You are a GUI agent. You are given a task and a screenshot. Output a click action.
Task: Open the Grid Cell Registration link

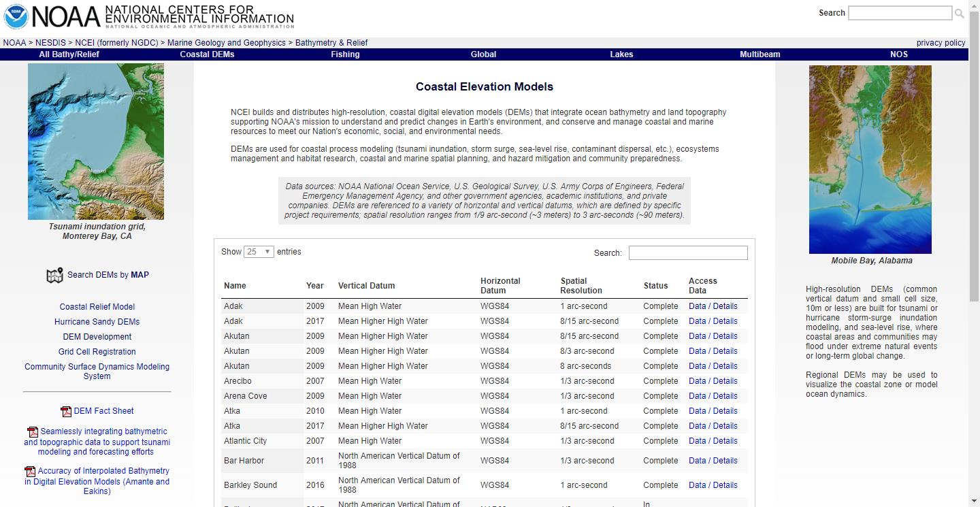97,352
